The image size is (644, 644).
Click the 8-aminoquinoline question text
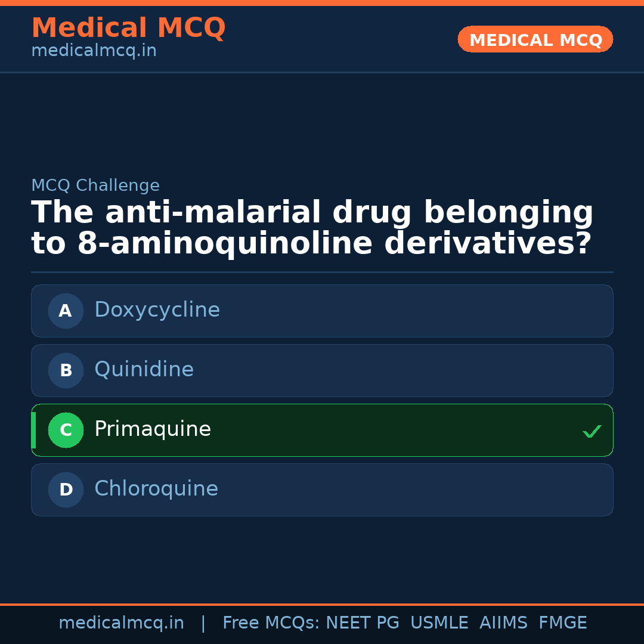coord(311,229)
